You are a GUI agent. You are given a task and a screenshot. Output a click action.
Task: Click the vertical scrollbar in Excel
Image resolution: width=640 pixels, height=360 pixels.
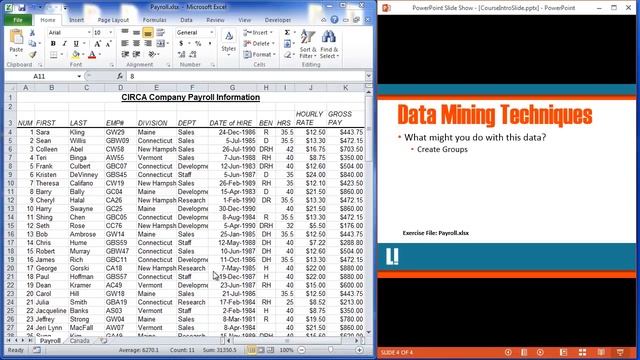369,212
